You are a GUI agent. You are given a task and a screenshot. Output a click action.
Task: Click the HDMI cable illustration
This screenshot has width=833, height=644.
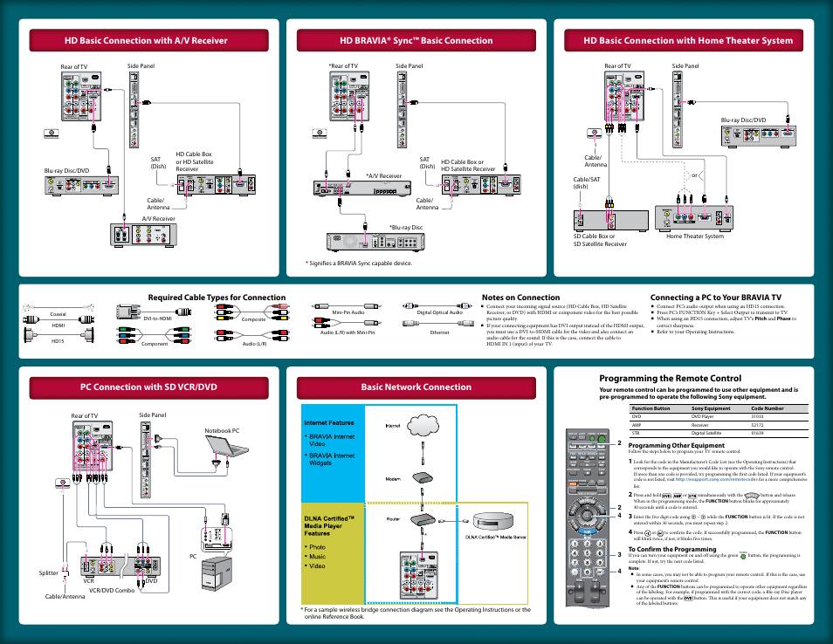[59, 319]
